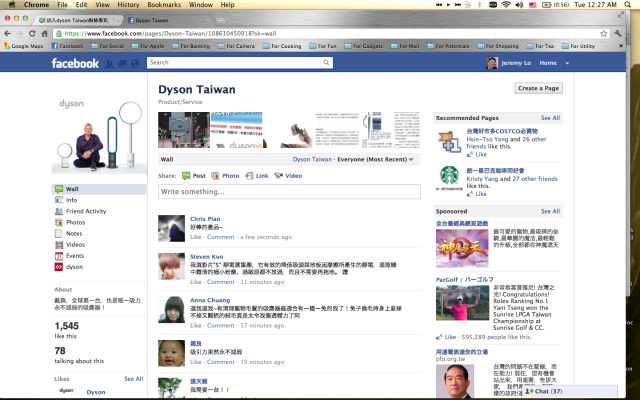Open the Apple menu
Viewport: 640px width, 400px height.
pyautogui.click(x=12, y=4)
